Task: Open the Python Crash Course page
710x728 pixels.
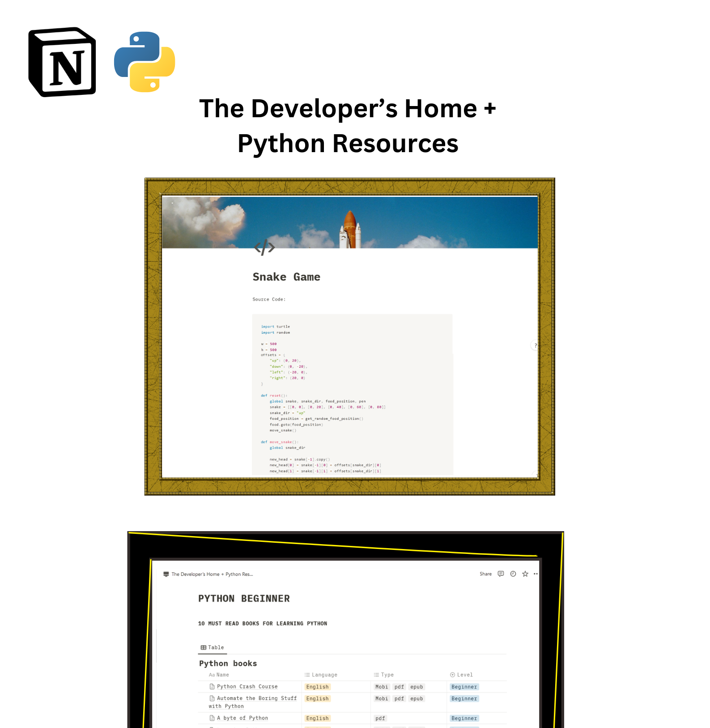Action: [x=247, y=686]
